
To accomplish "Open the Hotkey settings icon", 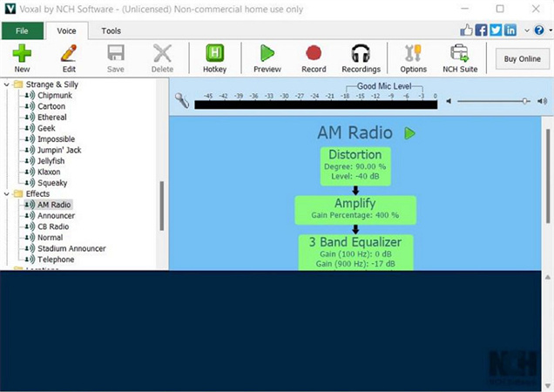I will click(x=214, y=58).
